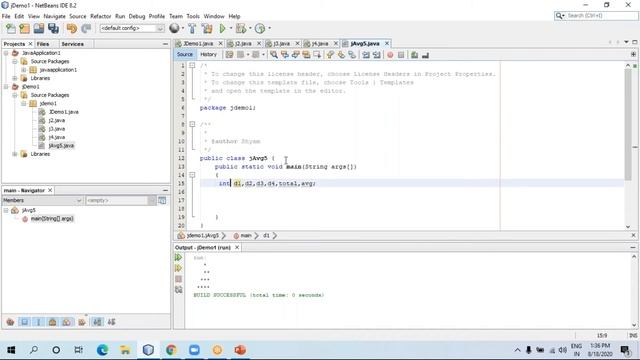Open the Run Project dropdown arrow

231,28
